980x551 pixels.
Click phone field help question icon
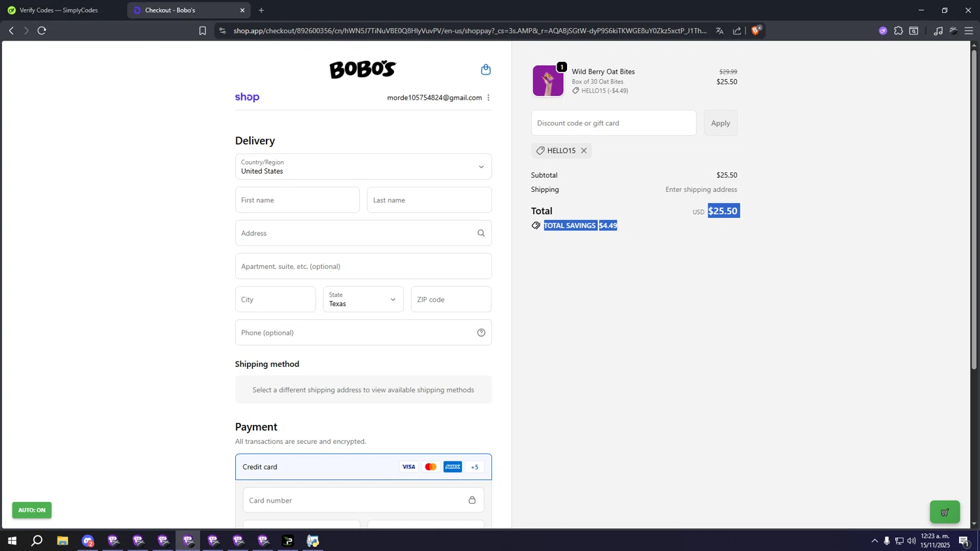481,332
